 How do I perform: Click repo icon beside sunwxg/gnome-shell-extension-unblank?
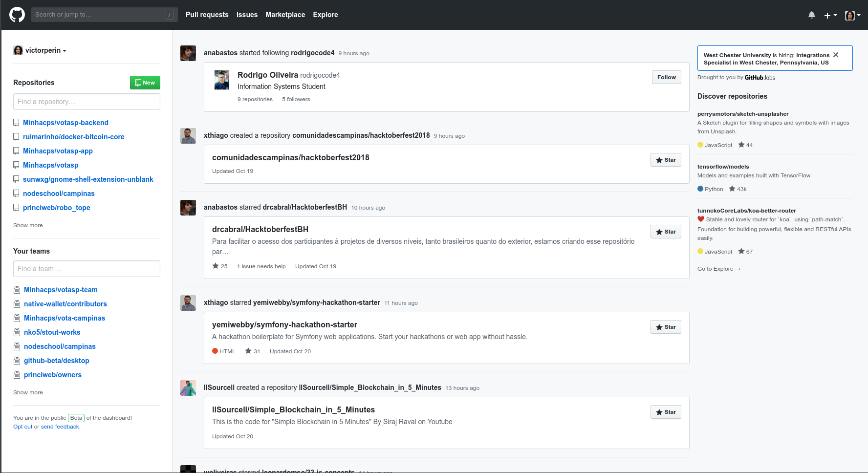[16, 179]
